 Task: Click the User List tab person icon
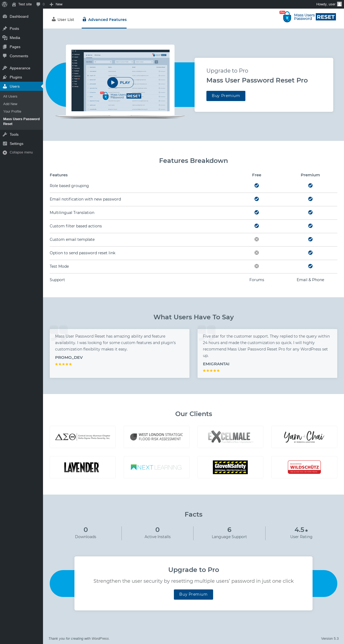click(x=54, y=19)
